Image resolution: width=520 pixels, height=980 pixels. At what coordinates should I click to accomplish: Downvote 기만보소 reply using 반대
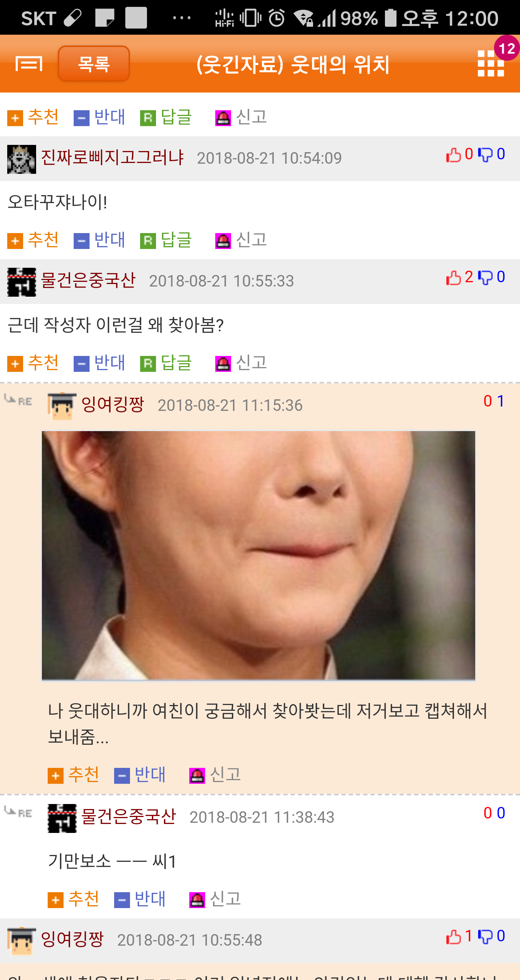[x=140, y=899]
